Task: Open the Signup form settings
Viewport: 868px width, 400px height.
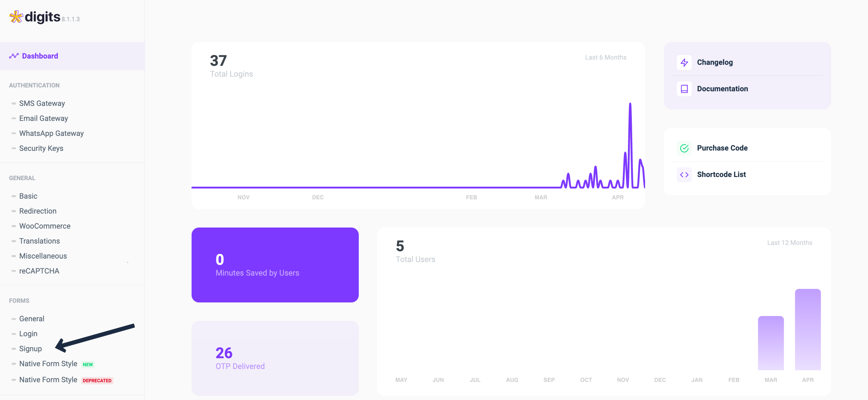Action: [x=30, y=349]
